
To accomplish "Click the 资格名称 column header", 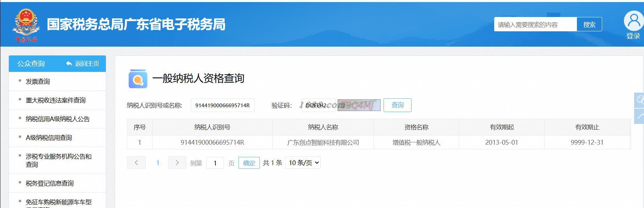I will (416, 127).
